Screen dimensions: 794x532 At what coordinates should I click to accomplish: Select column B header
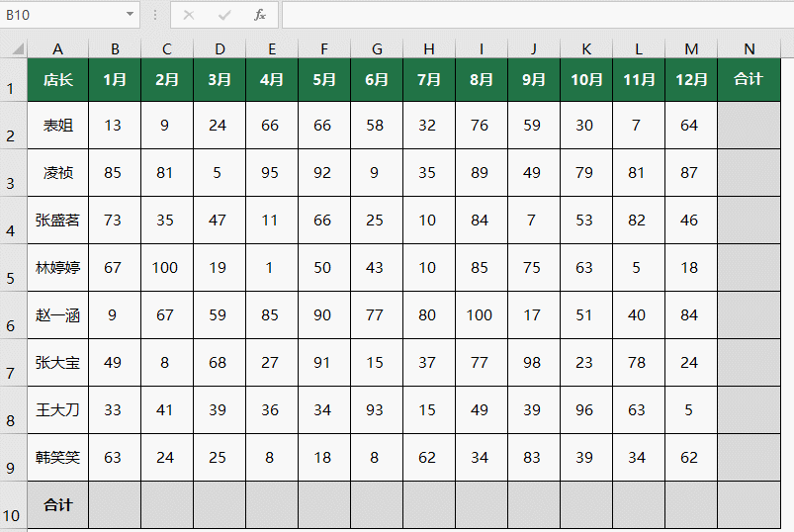[x=115, y=49]
